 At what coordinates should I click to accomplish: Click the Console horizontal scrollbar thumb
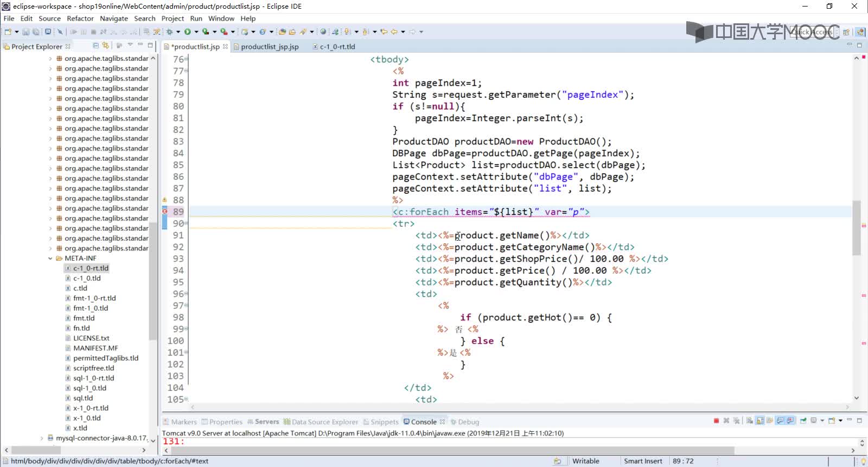[453, 451]
